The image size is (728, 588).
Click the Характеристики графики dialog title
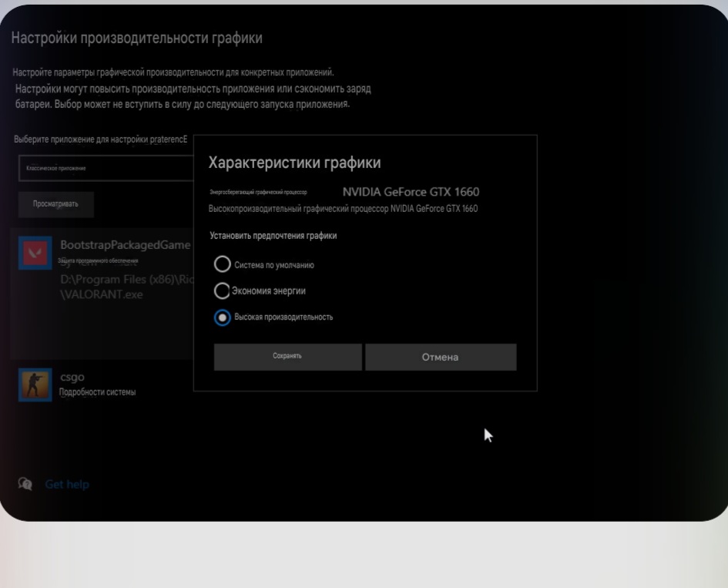[294, 163]
